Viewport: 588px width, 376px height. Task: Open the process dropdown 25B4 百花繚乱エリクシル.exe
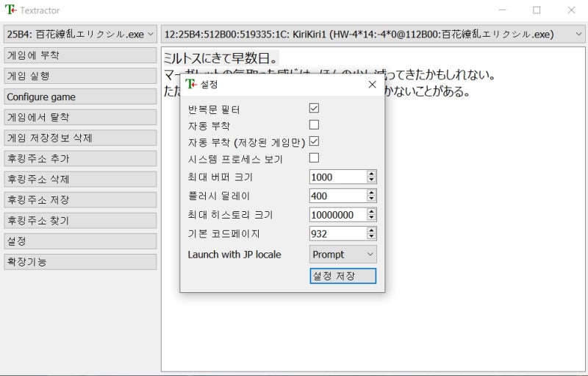(80, 34)
